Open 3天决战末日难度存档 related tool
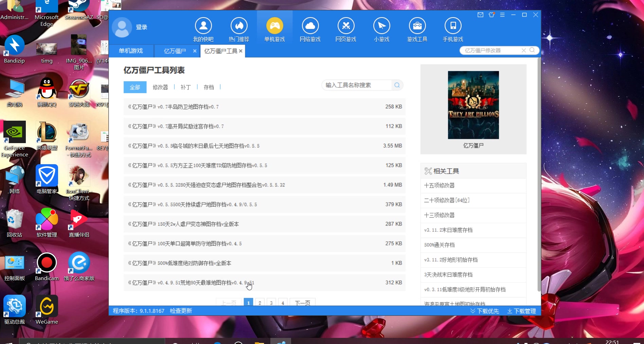 (473, 275)
